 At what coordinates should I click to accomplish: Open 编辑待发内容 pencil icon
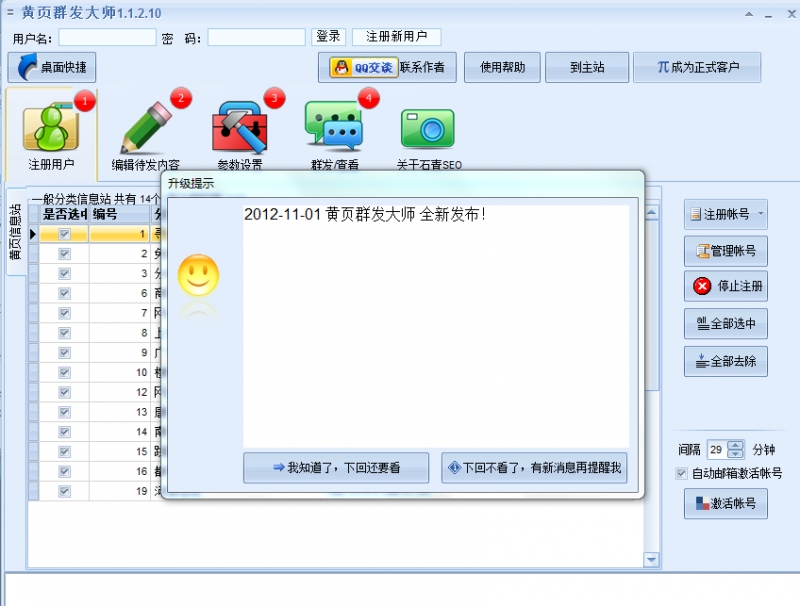pyautogui.click(x=146, y=128)
